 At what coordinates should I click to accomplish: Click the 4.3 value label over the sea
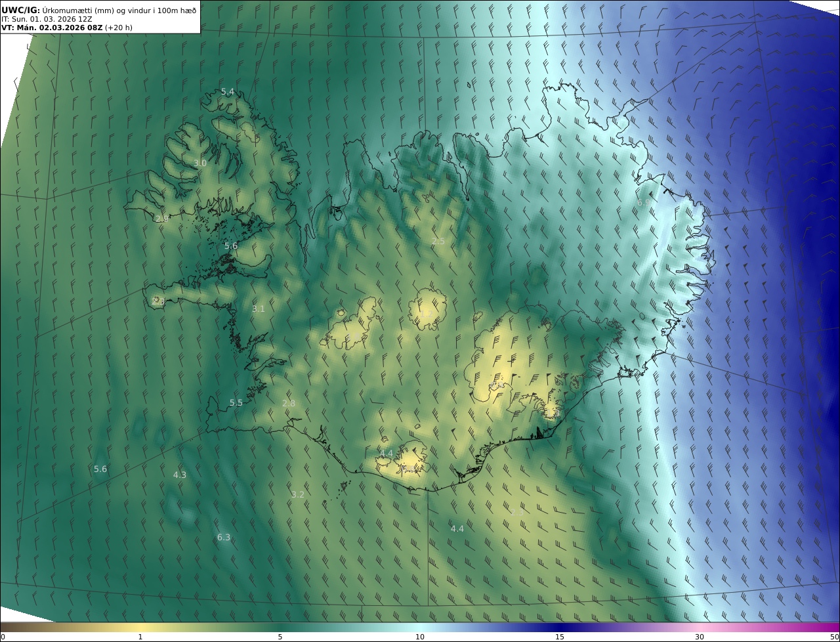pyautogui.click(x=180, y=475)
